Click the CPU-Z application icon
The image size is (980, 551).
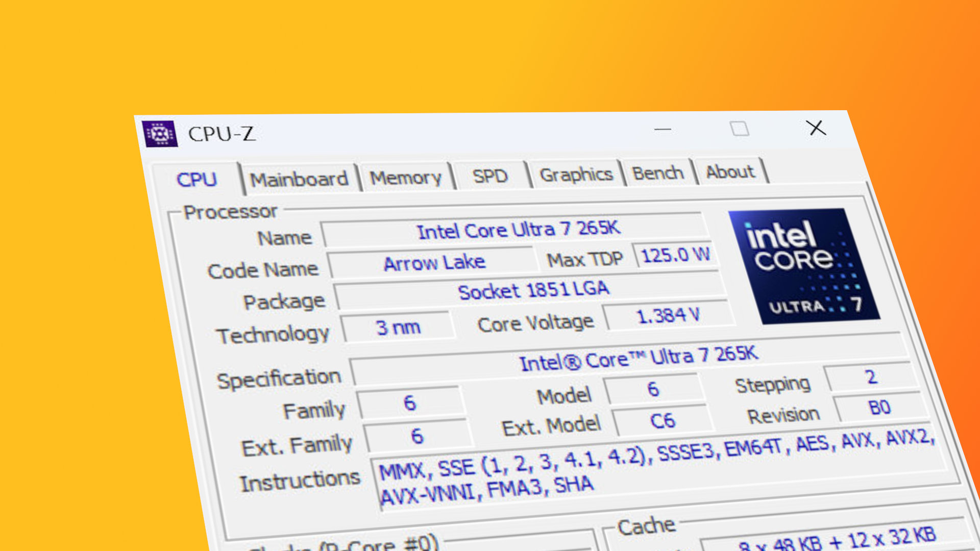click(160, 135)
